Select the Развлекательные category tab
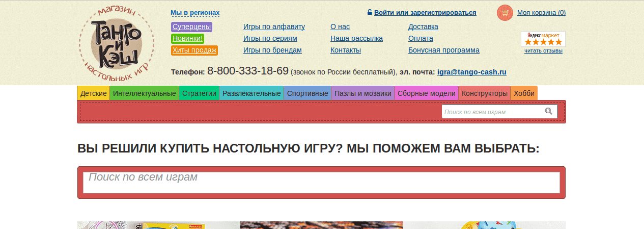 tap(251, 93)
